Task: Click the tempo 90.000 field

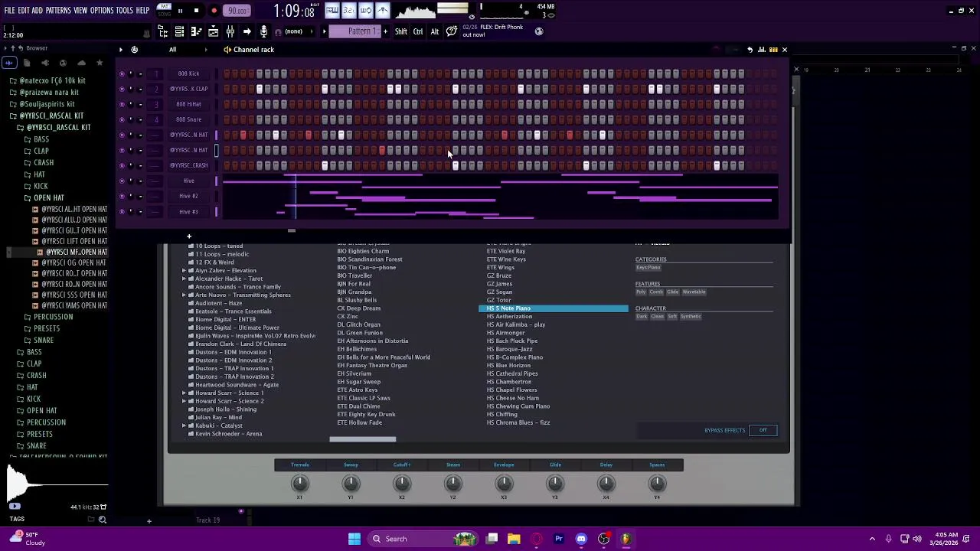Action: tap(237, 11)
